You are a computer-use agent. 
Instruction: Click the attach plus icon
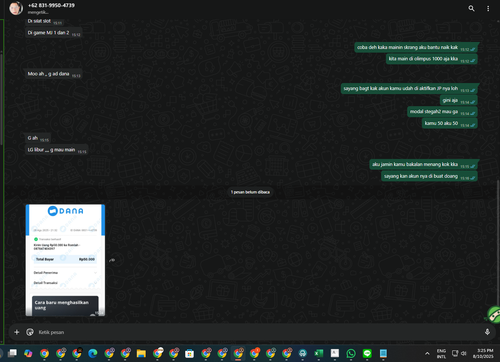tap(17, 332)
